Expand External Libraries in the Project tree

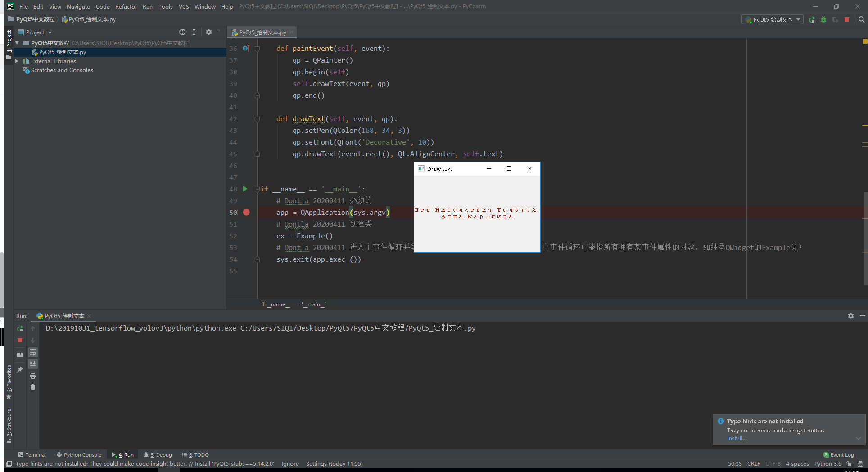17,61
